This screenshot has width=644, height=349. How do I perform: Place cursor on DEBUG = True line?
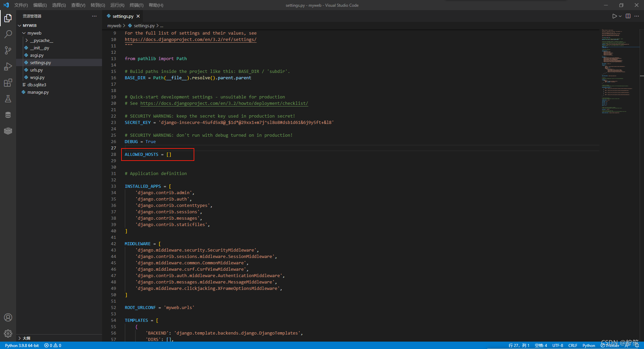click(140, 141)
